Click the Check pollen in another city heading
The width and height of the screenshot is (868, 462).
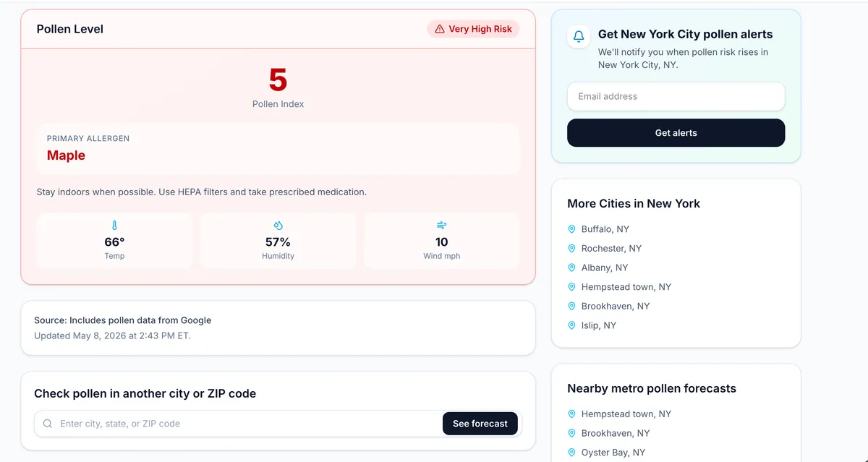click(145, 394)
